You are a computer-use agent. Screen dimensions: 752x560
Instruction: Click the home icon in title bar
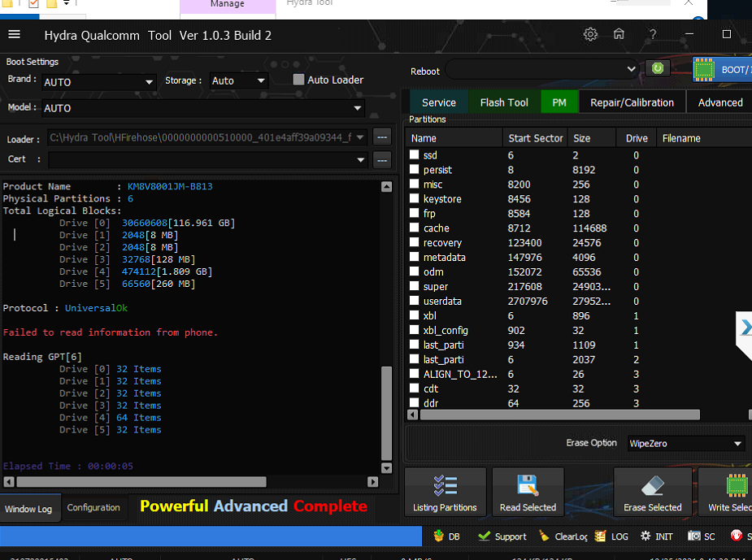[x=619, y=34]
